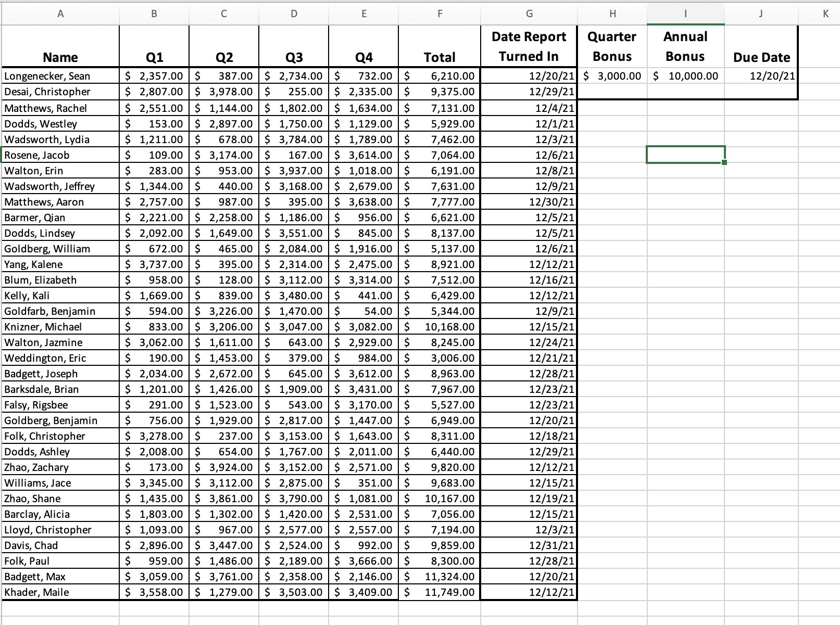Screen dimensions: 840x625
Task: Click the Total header cell
Action: coord(439,57)
